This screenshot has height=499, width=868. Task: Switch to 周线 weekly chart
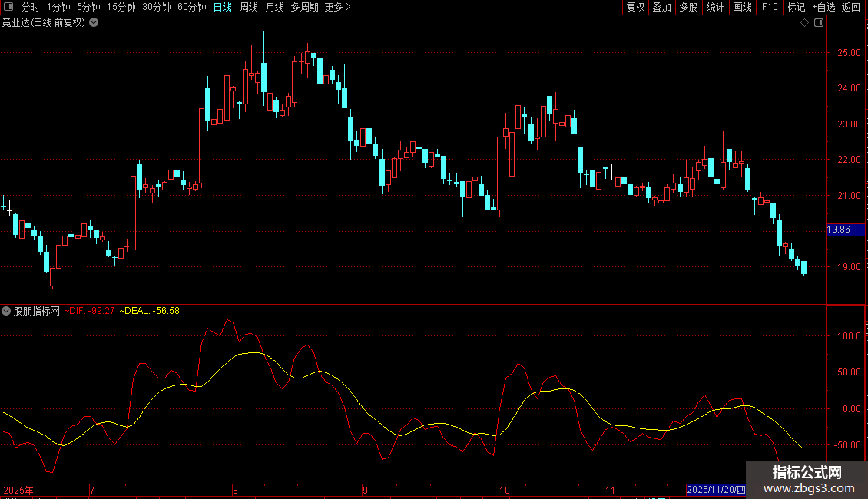(249, 7)
